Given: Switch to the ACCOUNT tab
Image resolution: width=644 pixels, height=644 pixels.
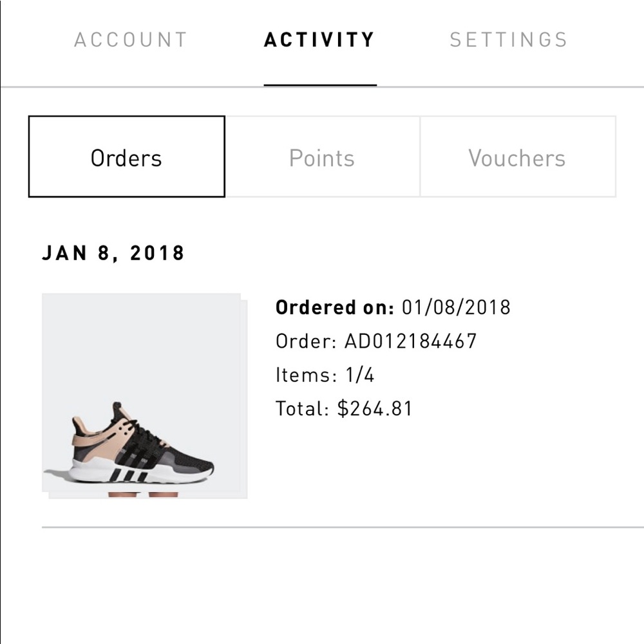Looking at the screenshot, I should point(131,39).
